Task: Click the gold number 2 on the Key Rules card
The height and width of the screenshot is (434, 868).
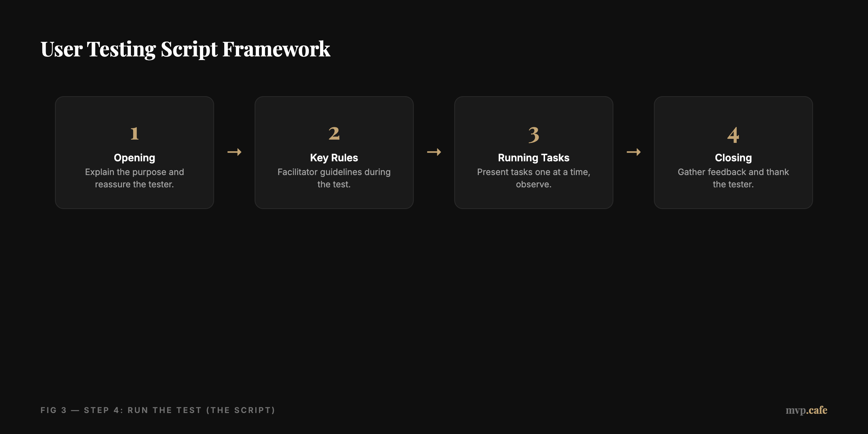Action: point(334,134)
